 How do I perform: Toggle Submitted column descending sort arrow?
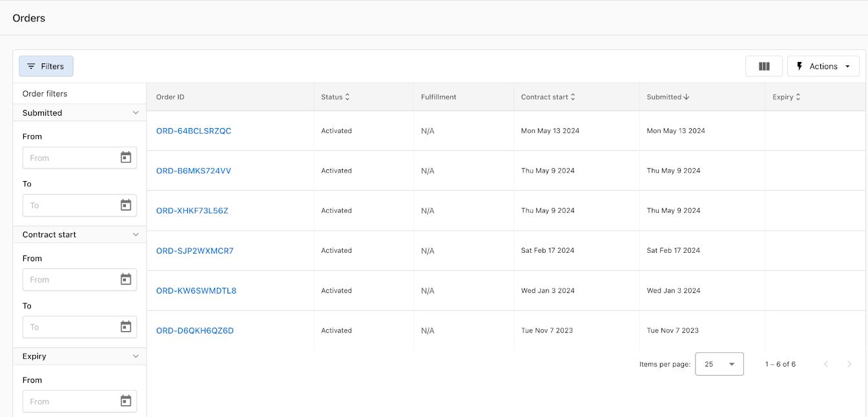(x=687, y=97)
